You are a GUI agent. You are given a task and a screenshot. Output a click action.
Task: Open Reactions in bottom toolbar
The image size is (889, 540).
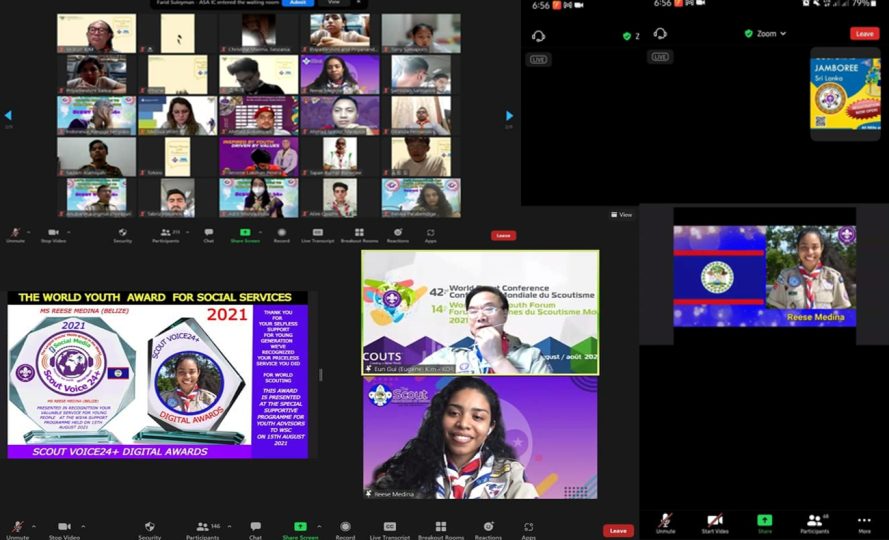point(488,530)
